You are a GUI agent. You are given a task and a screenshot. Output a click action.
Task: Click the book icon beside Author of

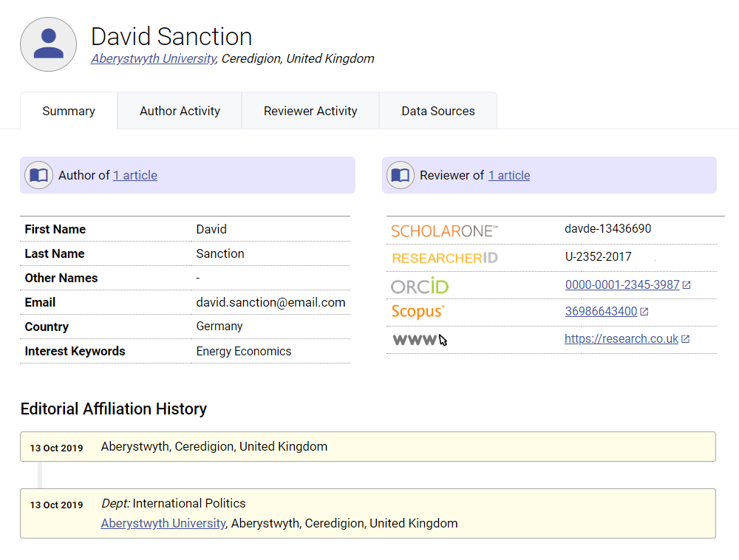[38, 175]
